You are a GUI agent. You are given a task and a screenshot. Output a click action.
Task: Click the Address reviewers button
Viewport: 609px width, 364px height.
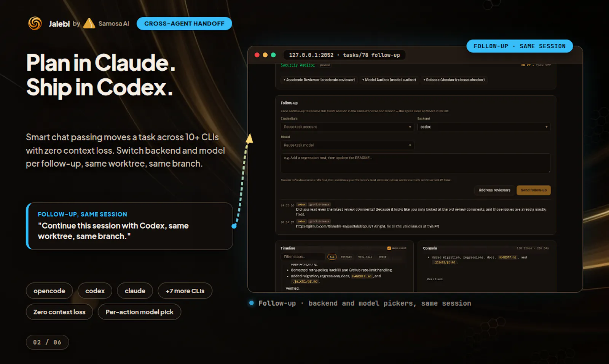pos(494,190)
